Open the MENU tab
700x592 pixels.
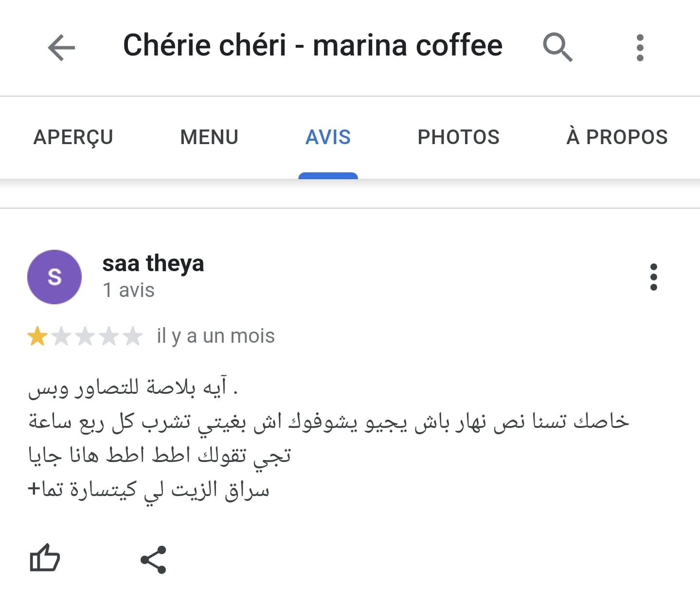click(209, 137)
